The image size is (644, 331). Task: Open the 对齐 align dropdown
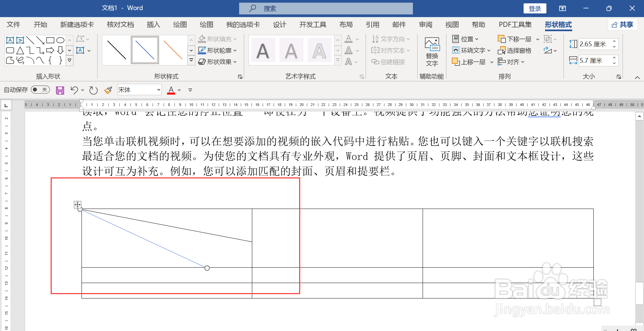tap(511, 62)
